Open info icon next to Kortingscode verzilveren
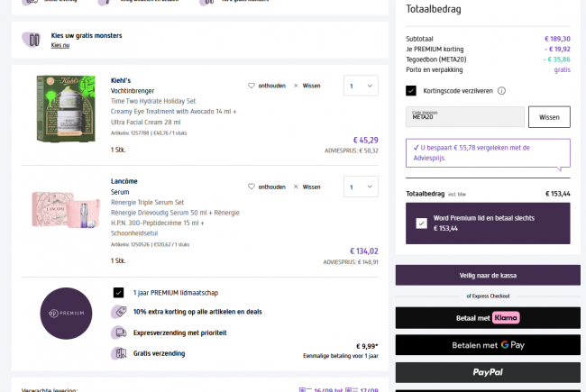The height and width of the screenshot is (392, 586). click(501, 91)
